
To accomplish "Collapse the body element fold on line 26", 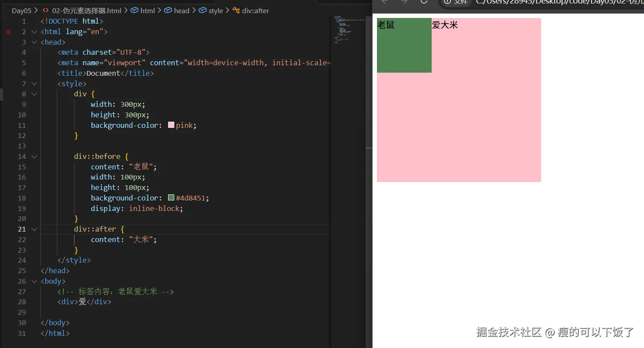I will (x=34, y=281).
